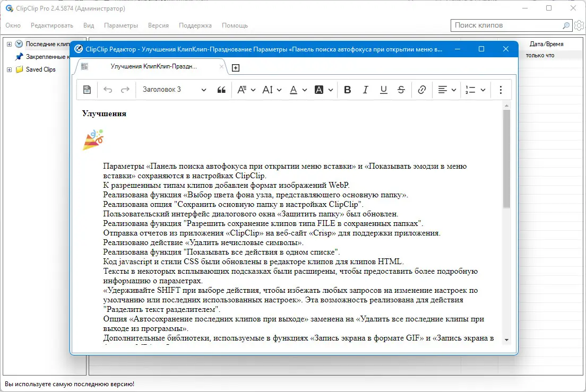
Task: Open settings gear in main window
Action: click(579, 25)
